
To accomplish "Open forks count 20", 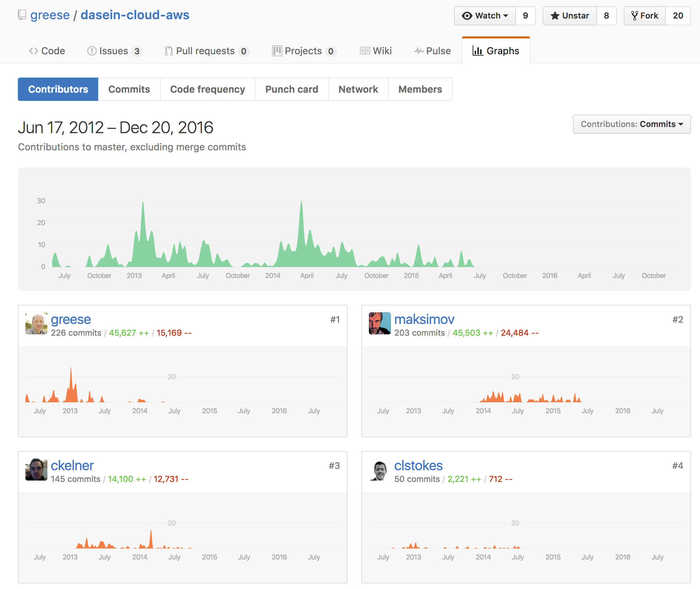I will click(678, 16).
